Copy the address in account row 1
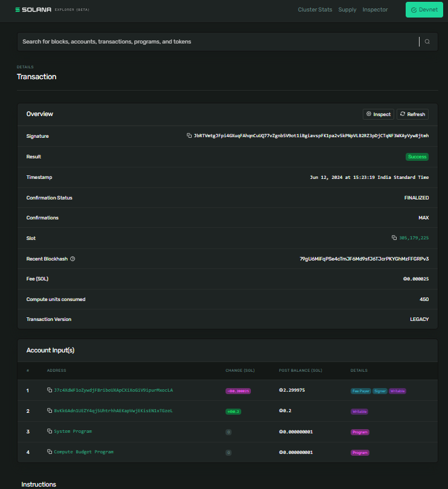Image resolution: width=448 pixels, height=489 pixels. click(50, 390)
